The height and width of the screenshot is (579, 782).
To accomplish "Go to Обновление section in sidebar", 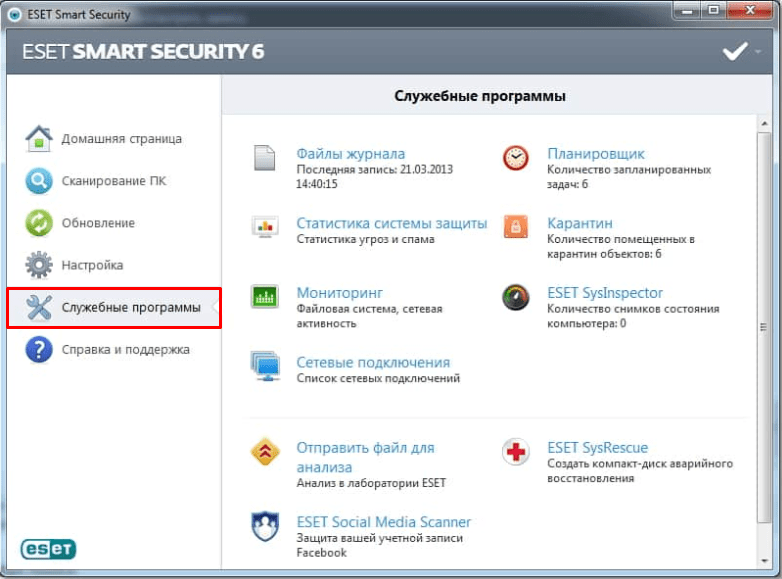I will [x=97, y=223].
